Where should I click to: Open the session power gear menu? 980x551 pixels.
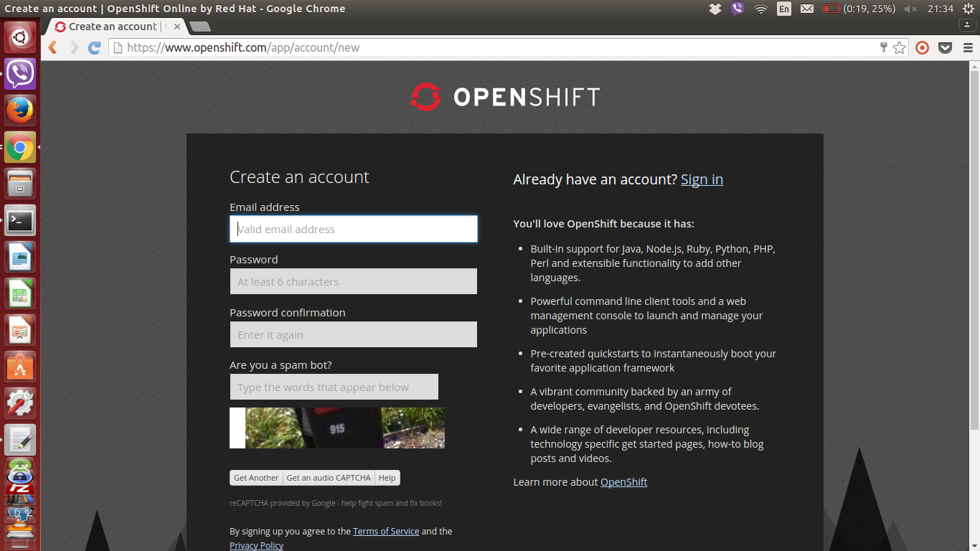(969, 9)
